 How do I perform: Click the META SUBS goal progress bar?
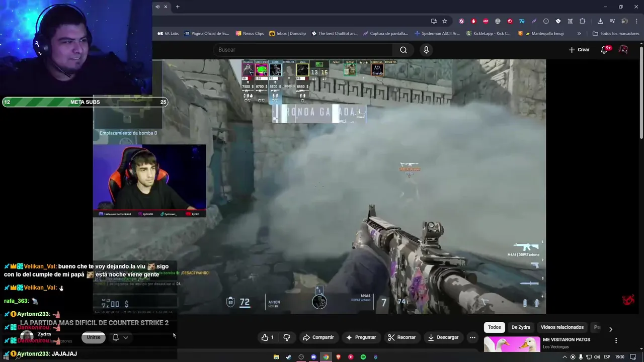point(85,102)
